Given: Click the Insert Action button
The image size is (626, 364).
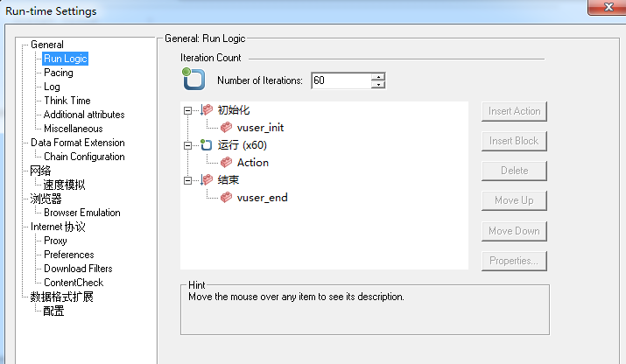Looking at the screenshot, I should (514, 111).
